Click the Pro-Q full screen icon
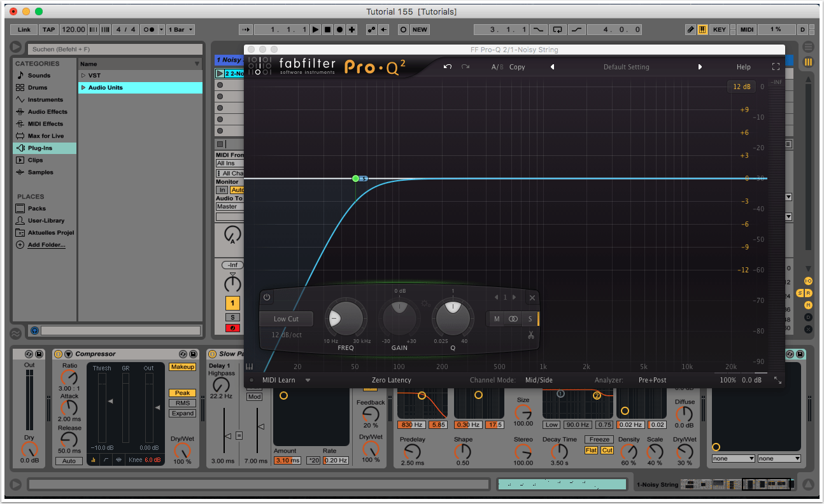The image size is (824, 504). pyautogui.click(x=776, y=67)
